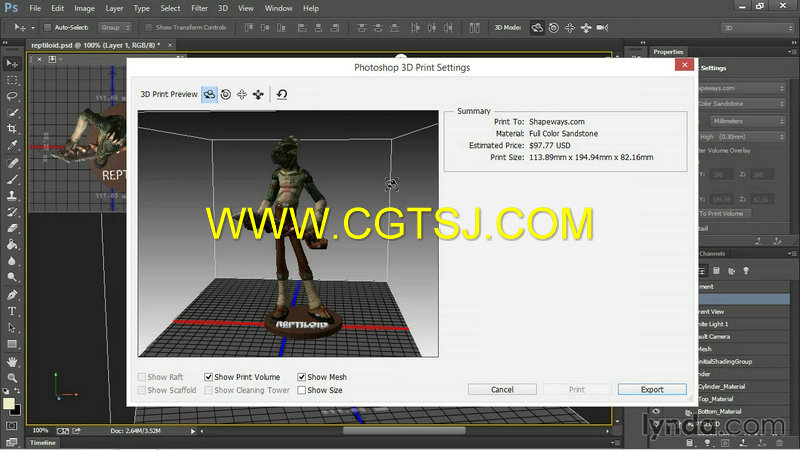This screenshot has height=450, width=800.
Task: Select the Blur tool
Action: coord(12,261)
